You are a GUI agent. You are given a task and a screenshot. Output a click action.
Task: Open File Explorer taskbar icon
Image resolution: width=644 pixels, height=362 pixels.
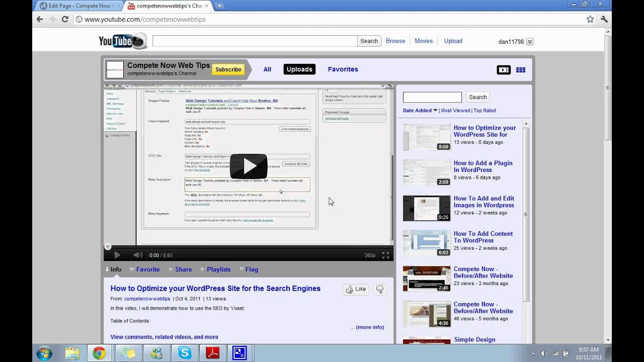pyautogui.click(x=72, y=353)
